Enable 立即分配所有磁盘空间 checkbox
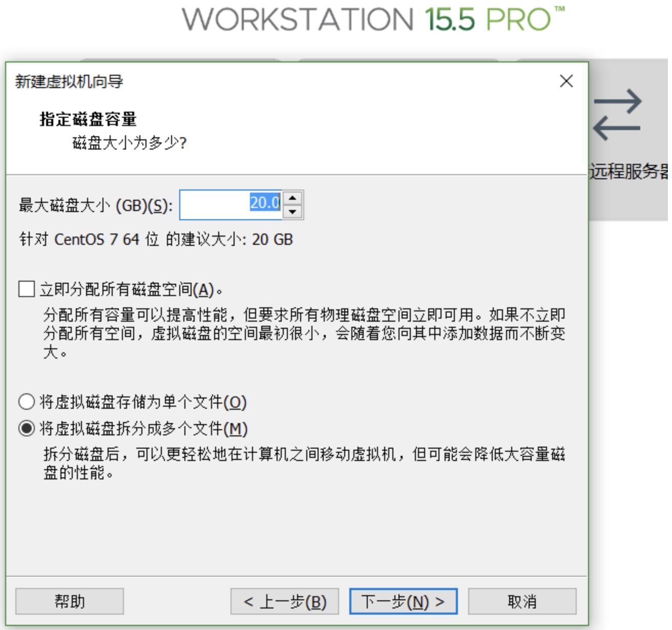 27,289
